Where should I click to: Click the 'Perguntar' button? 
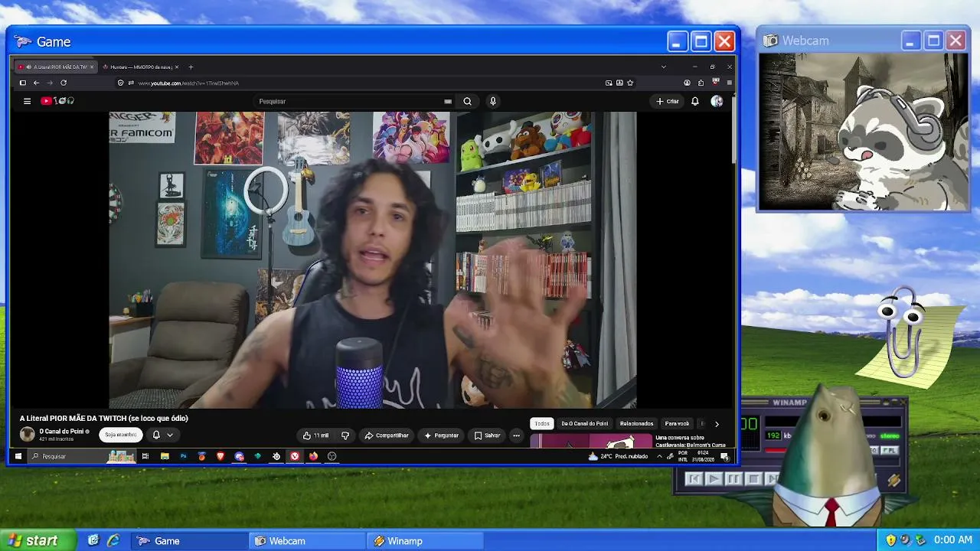pos(441,435)
